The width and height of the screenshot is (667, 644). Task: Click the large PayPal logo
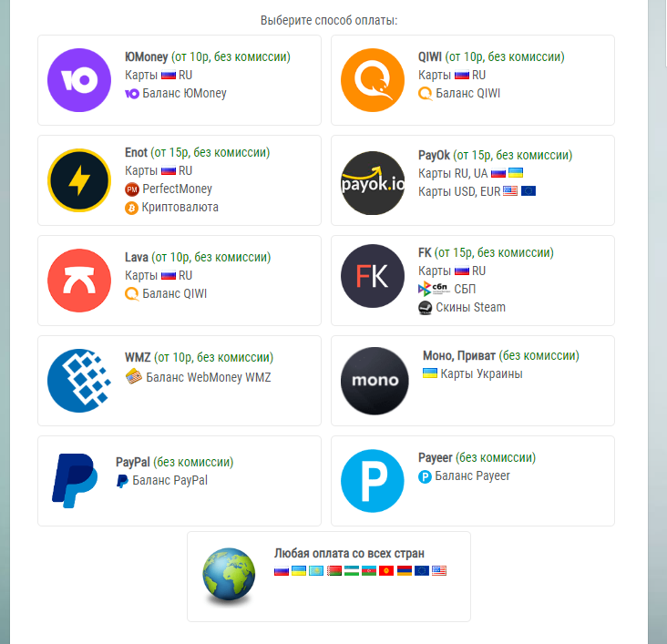[x=75, y=481]
